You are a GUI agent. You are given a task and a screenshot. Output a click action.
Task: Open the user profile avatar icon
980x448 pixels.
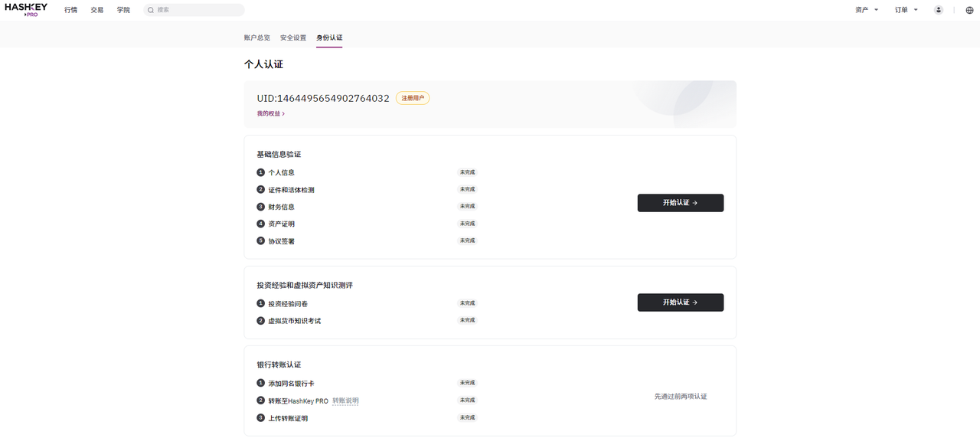(939, 10)
